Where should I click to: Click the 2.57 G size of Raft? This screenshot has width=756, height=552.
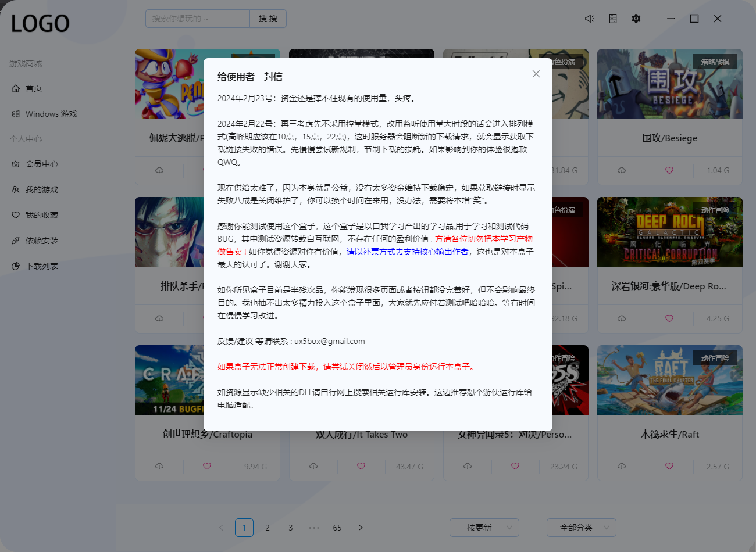[x=718, y=466]
